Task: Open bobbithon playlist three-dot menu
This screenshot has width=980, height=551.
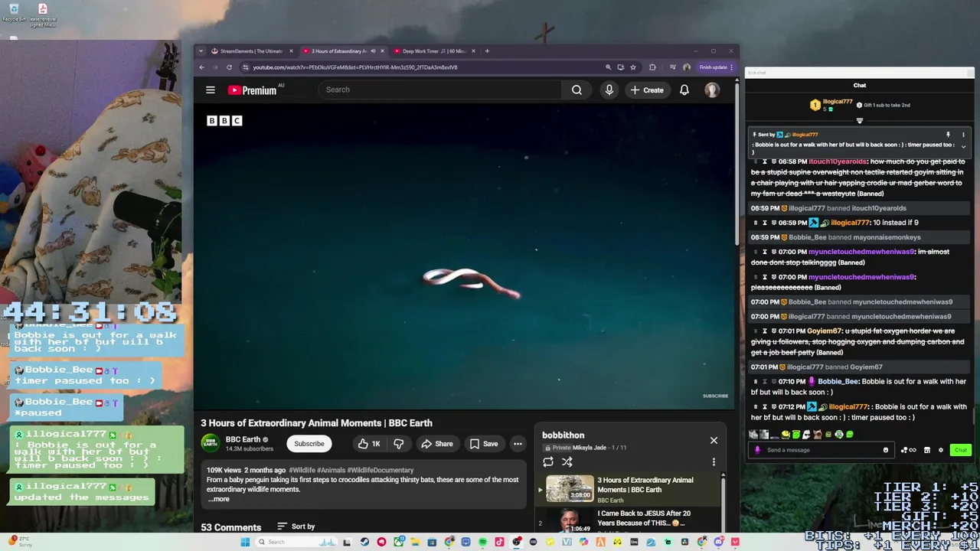Action: click(x=714, y=462)
